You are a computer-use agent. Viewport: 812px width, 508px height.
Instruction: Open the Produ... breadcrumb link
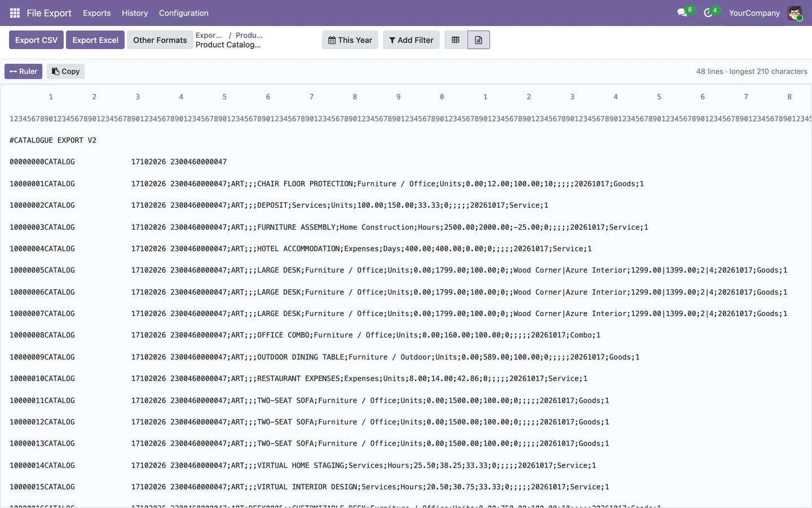click(x=249, y=35)
